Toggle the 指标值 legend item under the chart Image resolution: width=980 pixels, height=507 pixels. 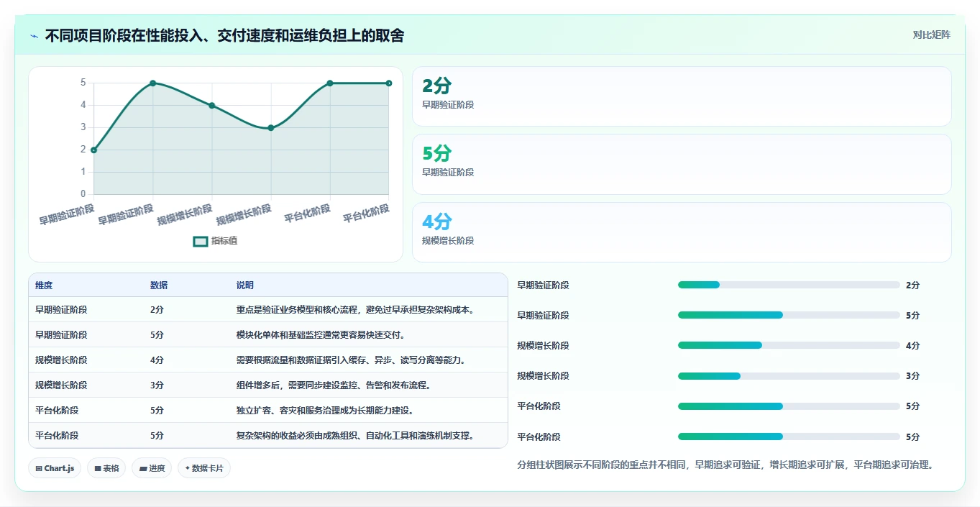(215, 241)
